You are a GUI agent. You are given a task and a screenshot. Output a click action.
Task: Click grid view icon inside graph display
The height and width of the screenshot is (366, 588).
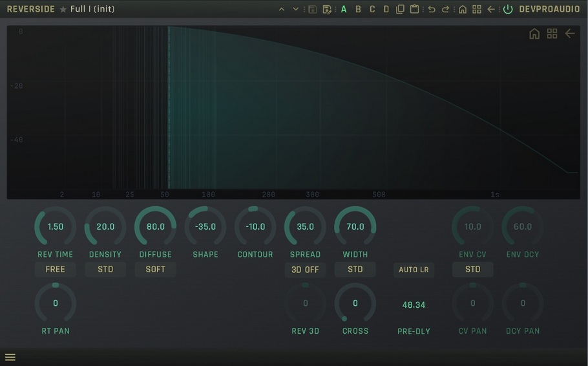(552, 34)
